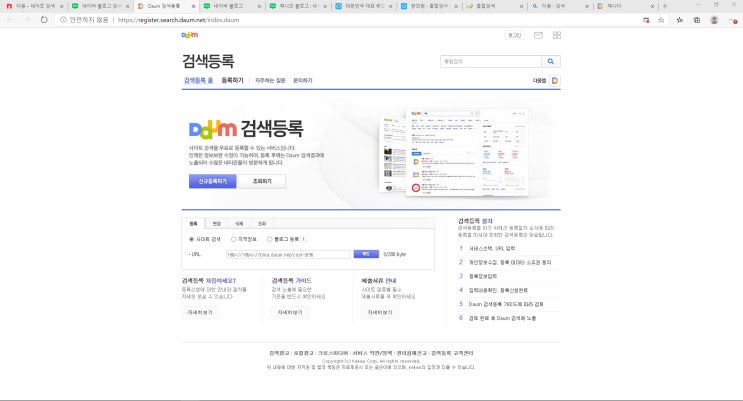Open the mail envelope icon in header
This screenshot has width=743, height=401.
click(538, 35)
